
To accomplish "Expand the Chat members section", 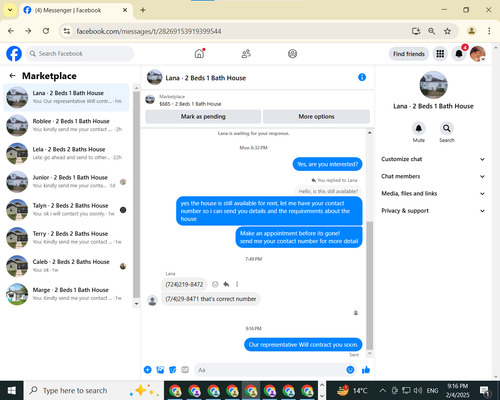I will coord(433,176).
